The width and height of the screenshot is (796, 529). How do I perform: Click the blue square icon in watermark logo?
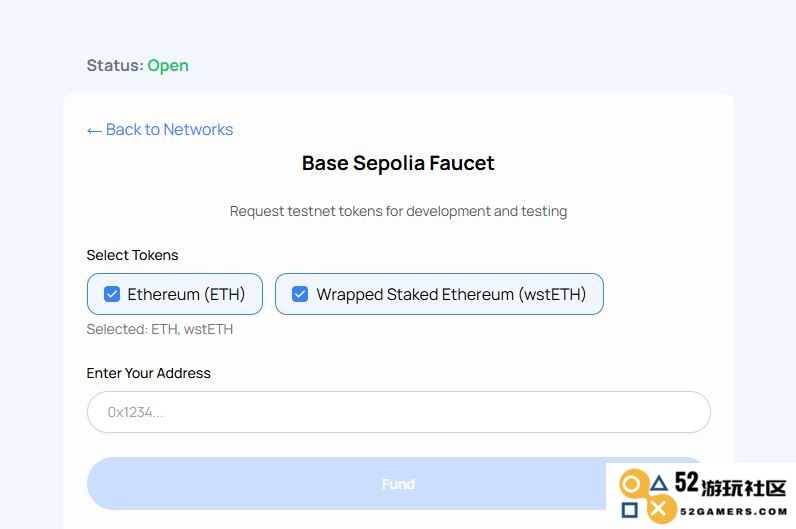click(x=630, y=510)
